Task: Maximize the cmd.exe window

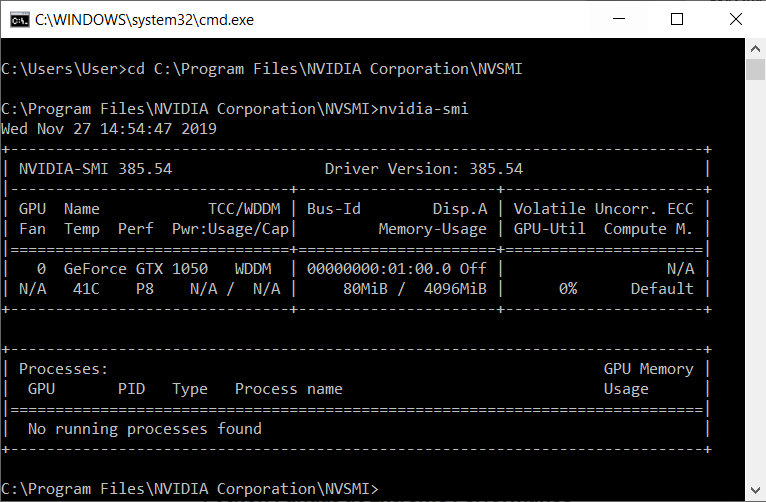Action: 677,19
